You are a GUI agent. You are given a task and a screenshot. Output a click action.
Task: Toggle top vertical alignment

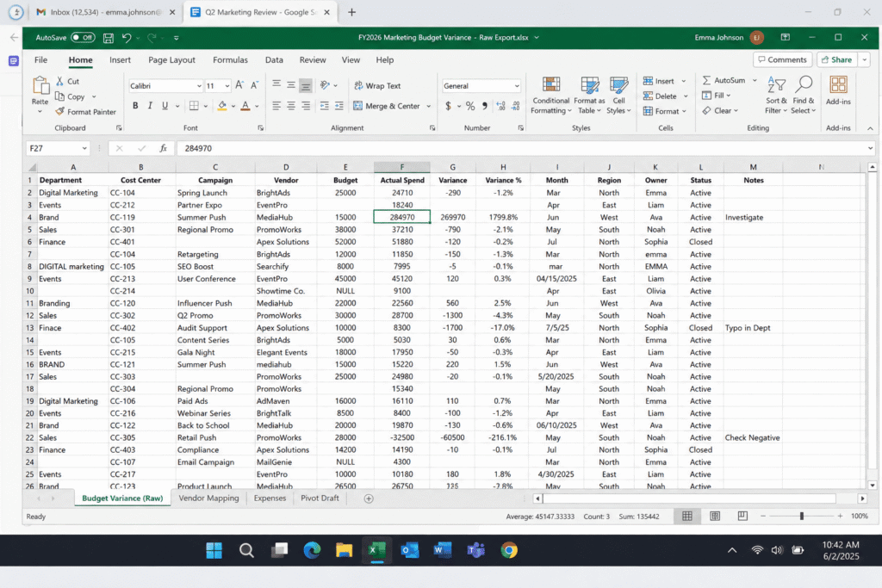[276, 85]
